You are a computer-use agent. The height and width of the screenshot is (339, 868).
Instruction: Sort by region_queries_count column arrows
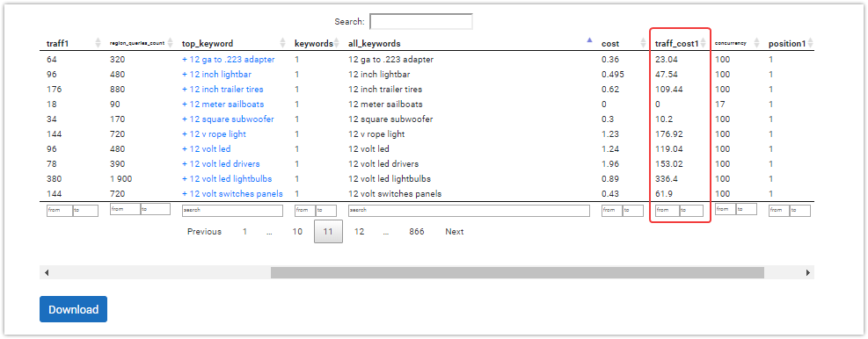pyautogui.click(x=171, y=43)
